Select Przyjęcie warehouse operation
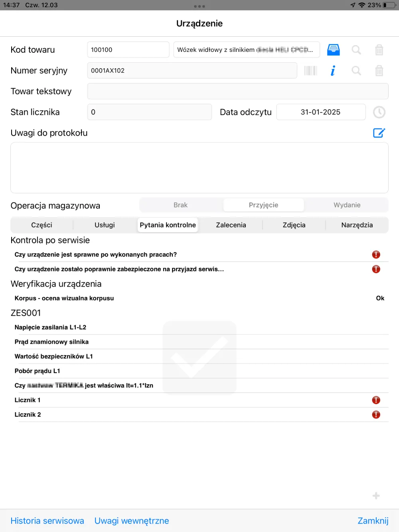Viewport: 399px width, 532px height. [263, 205]
